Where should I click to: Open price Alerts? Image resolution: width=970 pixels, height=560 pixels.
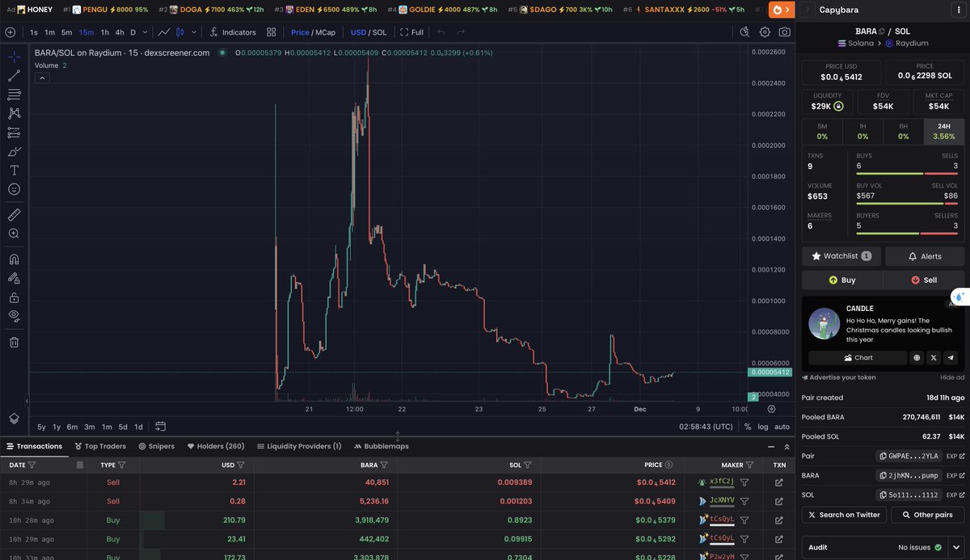925,256
